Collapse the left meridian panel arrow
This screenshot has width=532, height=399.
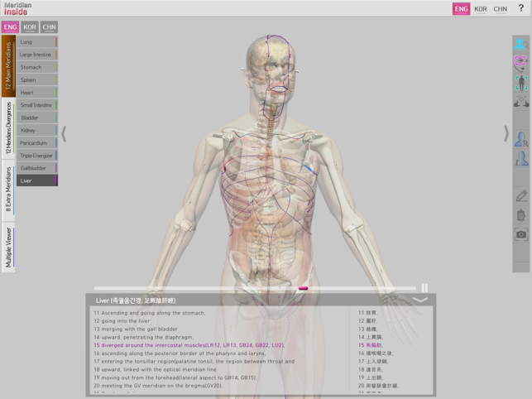[64, 132]
